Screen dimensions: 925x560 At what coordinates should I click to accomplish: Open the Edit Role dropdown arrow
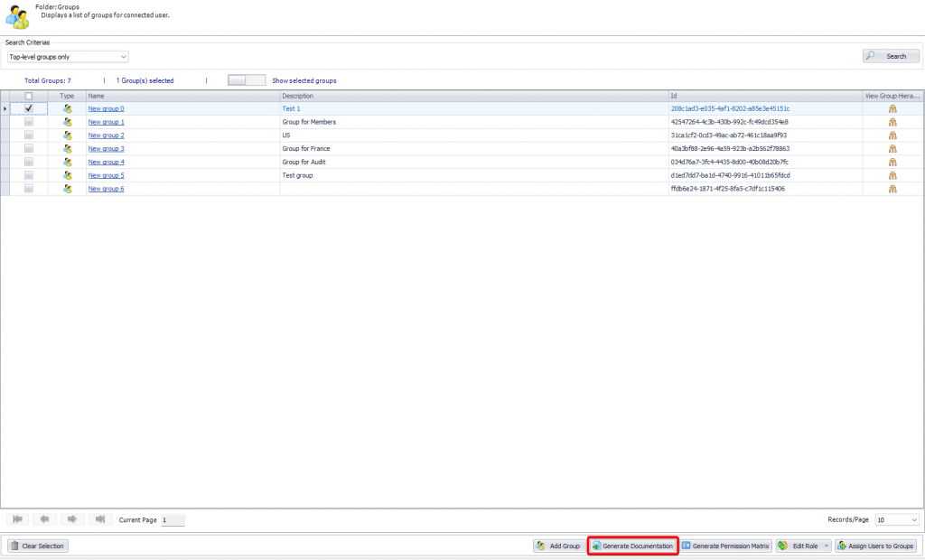point(826,546)
